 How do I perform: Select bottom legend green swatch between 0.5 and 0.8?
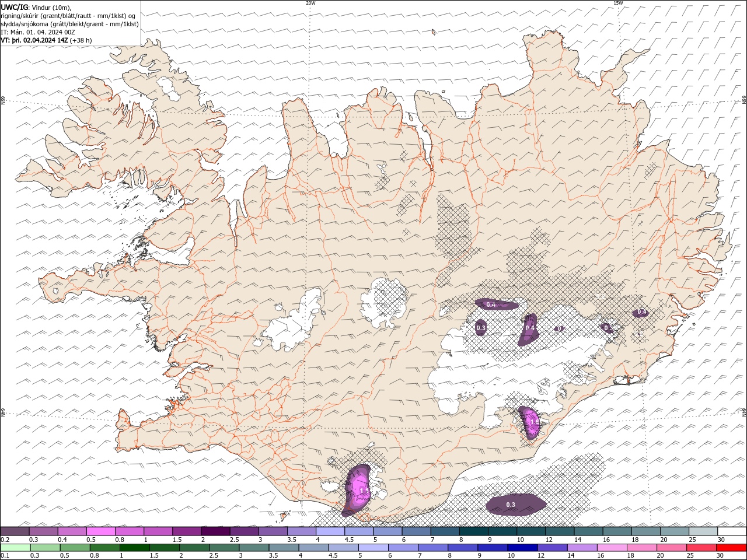75,548
